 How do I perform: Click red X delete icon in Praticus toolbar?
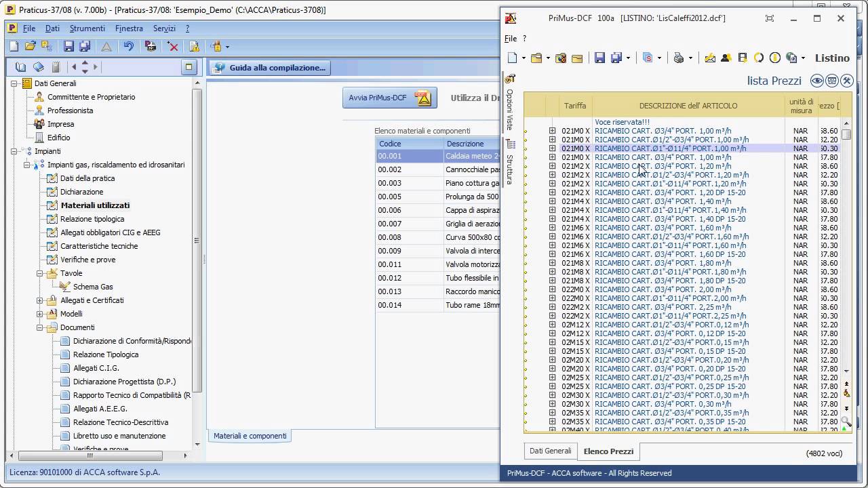click(173, 46)
